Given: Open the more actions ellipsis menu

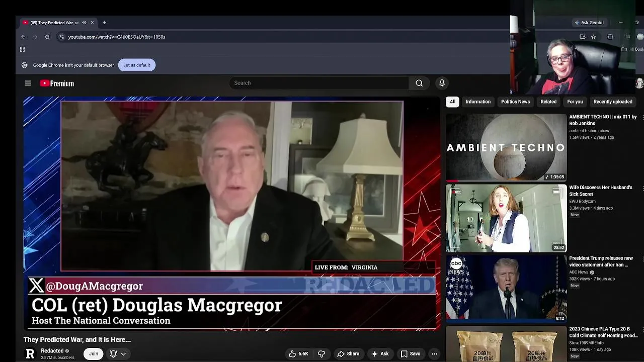Looking at the screenshot, I should 434,354.
